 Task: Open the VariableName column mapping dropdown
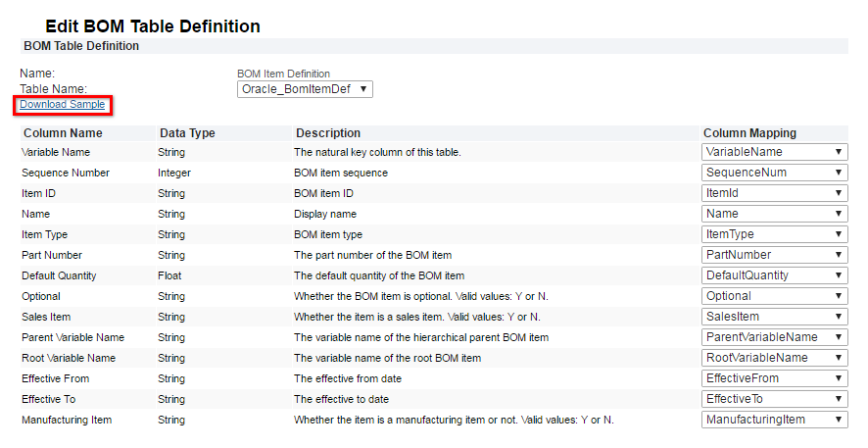[x=774, y=152]
